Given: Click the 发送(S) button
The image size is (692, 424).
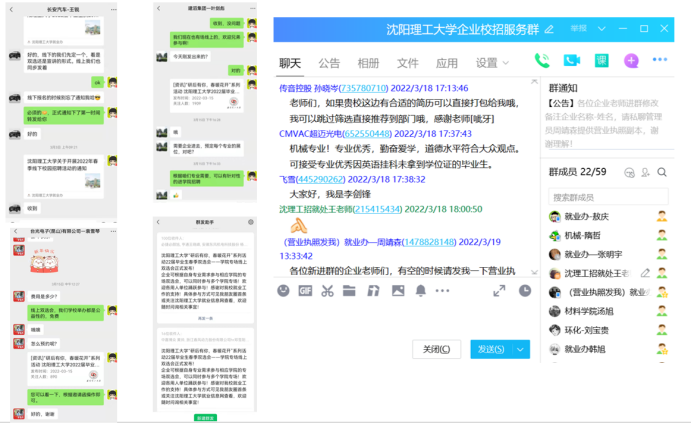Looking at the screenshot, I should coord(492,349).
